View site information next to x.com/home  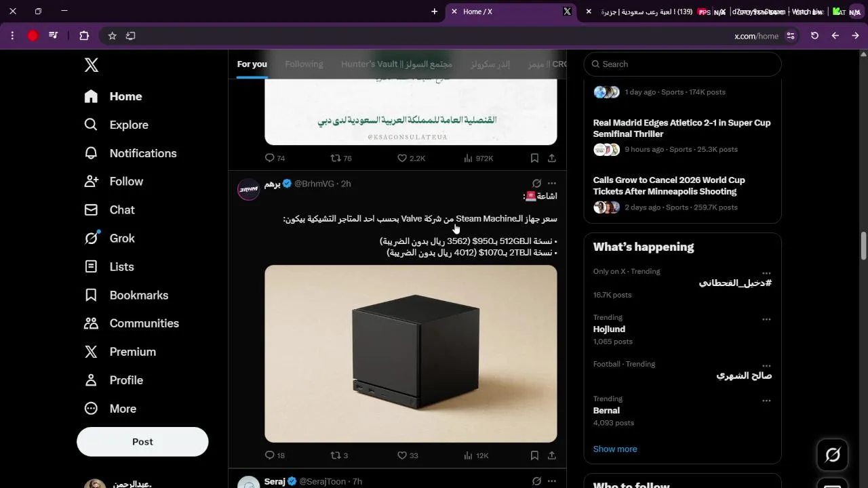[791, 36]
